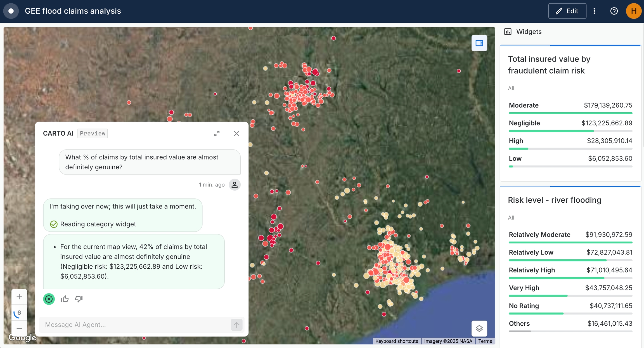Expand the CARTO AI chat window
Screen dimensions: 644x348
coord(217,133)
